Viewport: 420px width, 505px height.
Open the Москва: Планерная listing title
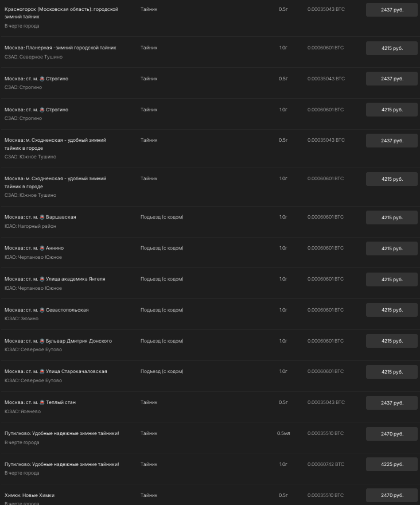[x=60, y=48]
